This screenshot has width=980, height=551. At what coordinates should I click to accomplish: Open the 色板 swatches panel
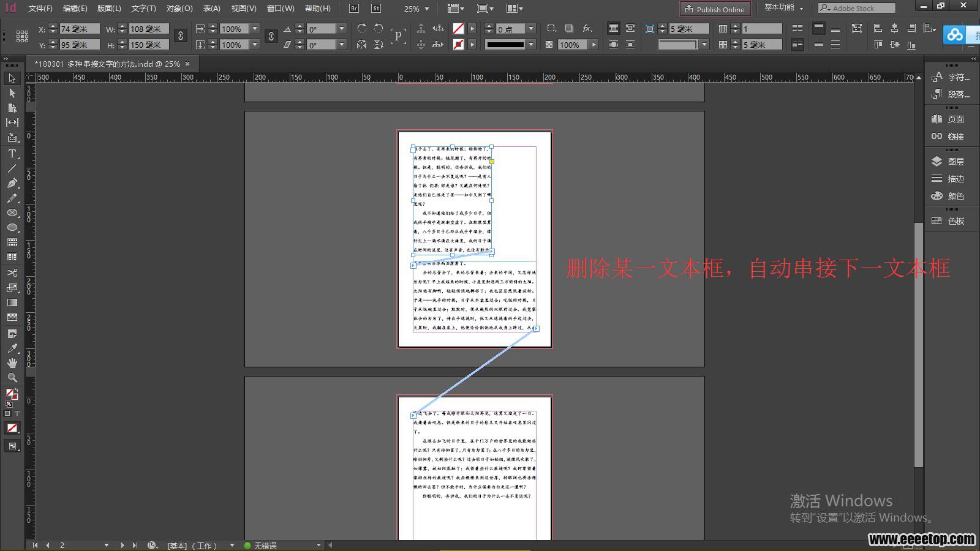click(948, 221)
